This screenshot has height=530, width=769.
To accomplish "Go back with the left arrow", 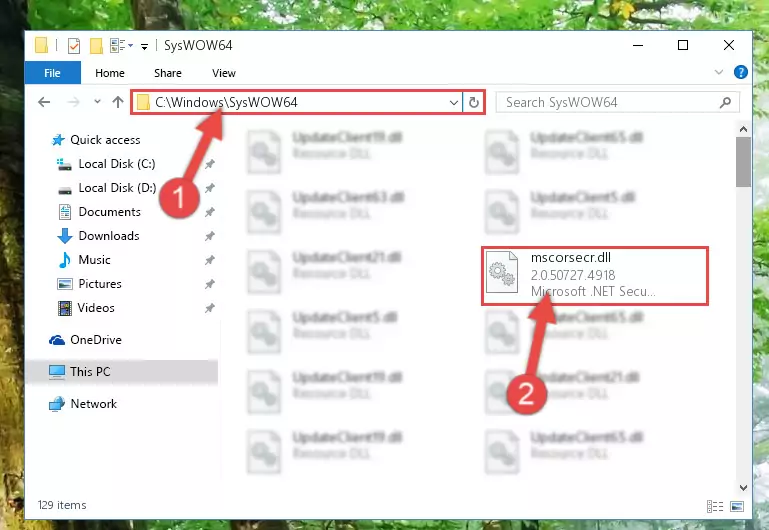I will (x=44, y=102).
